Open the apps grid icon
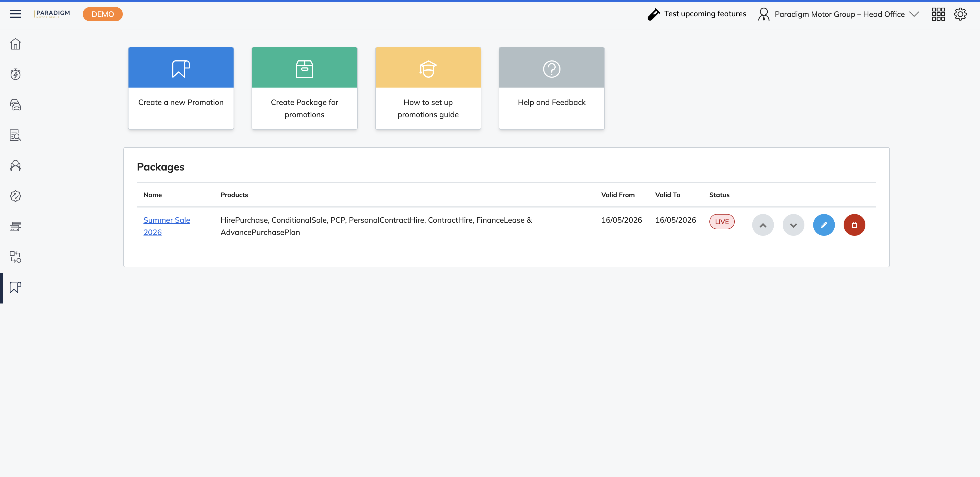 coord(939,14)
